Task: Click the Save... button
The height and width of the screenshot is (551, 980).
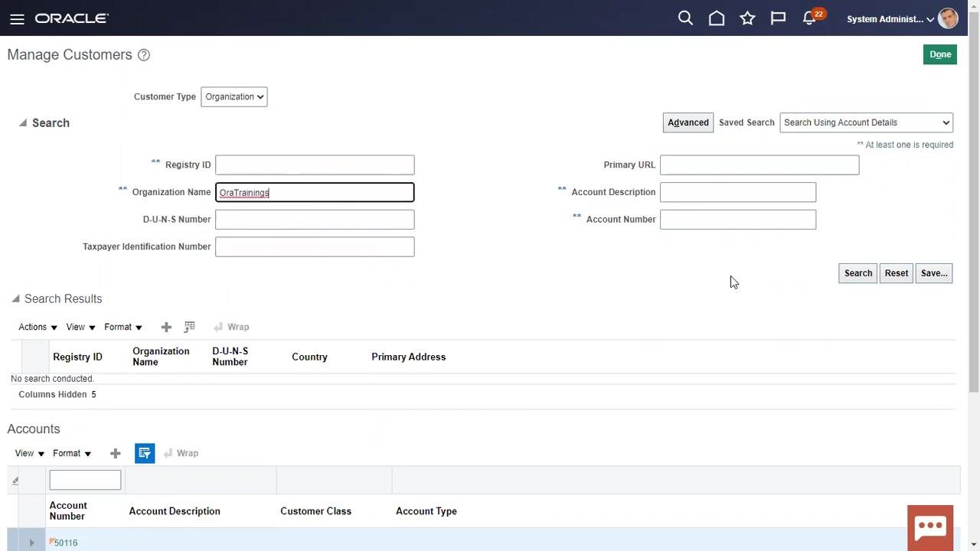Action: [933, 273]
